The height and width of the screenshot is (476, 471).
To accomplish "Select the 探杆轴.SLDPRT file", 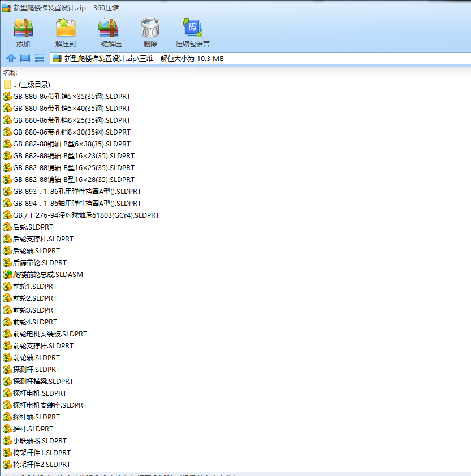I will pyautogui.click(x=31, y=417).
